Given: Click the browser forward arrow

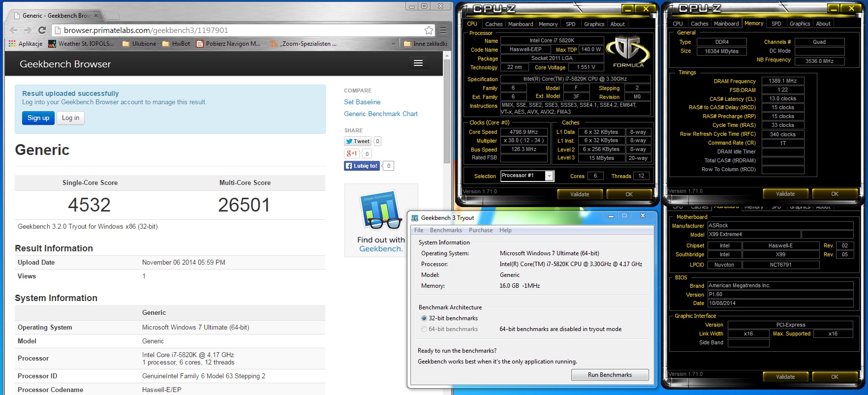Looking at the screenshot, I should (28, 30).
